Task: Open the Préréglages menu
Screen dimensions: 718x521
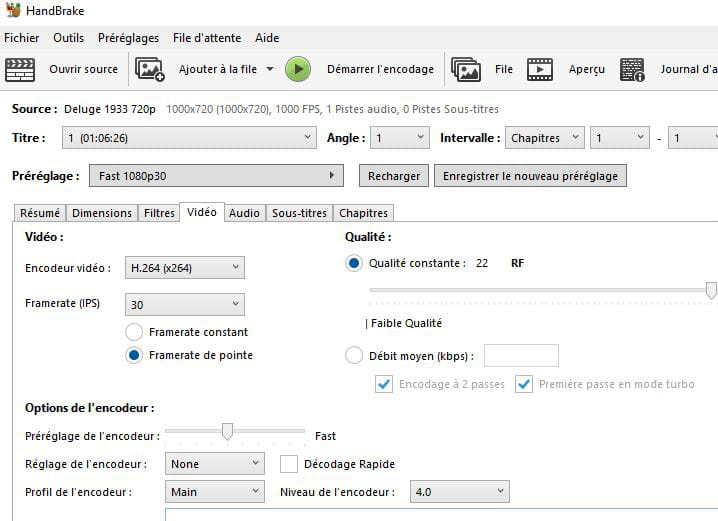Action: click(128, 38)
